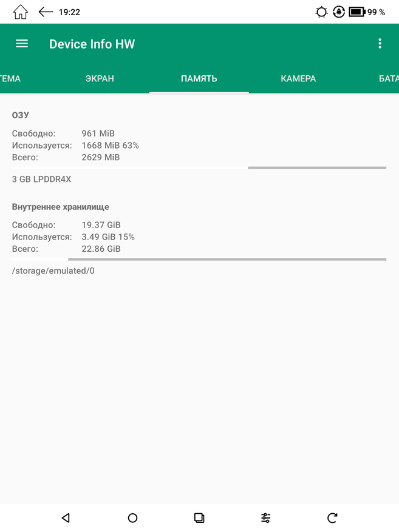Click the RAM usage progress bar
399x532 pixels.
199,167
